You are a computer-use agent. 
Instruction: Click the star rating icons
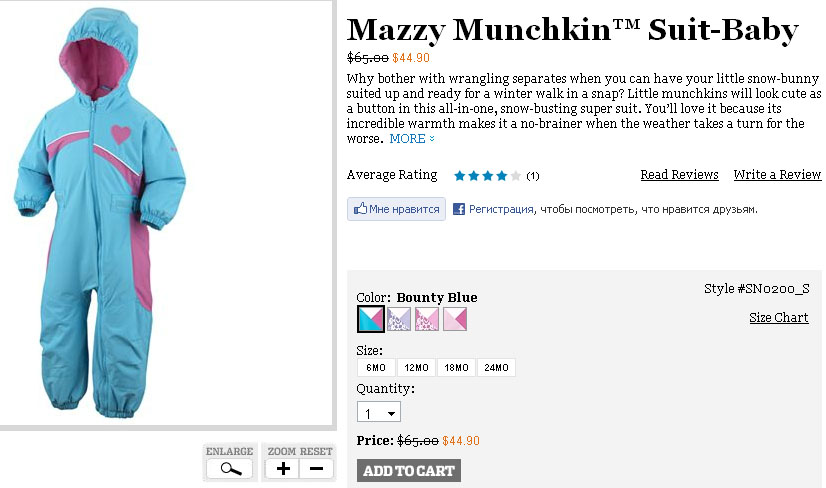pos(487,176)
